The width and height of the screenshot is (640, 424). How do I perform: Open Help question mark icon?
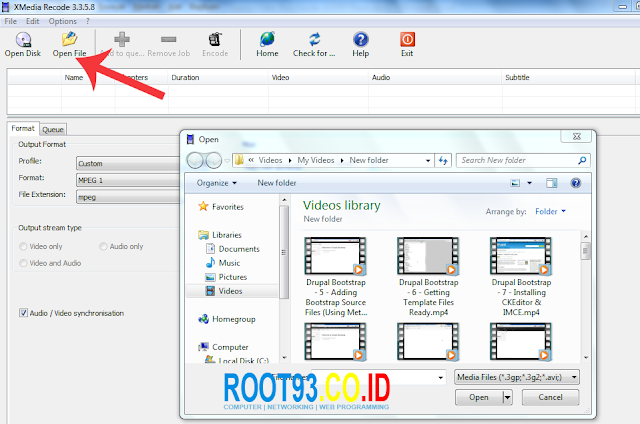[361, 40]
